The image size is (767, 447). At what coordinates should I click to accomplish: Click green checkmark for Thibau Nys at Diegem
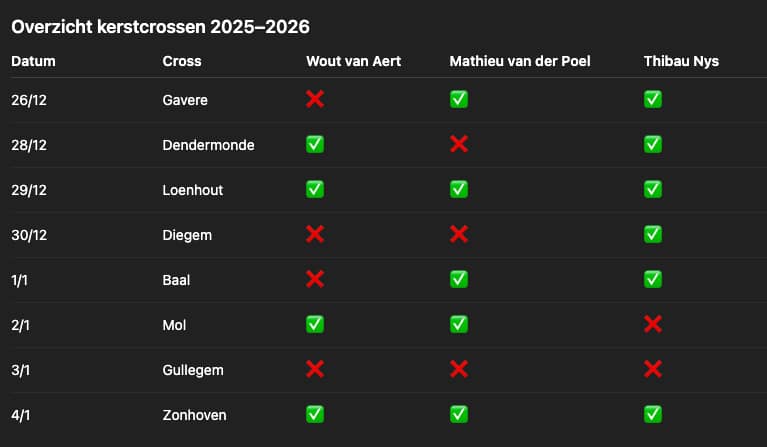pyautogui.click(x=653, y=234)
